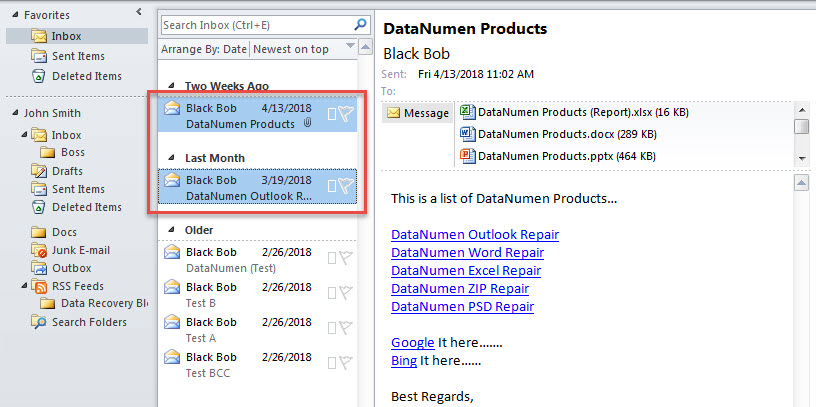This screenshot has width=816, height=407.
Task: Collapse the Older group
Action: [x=171, y=230]
